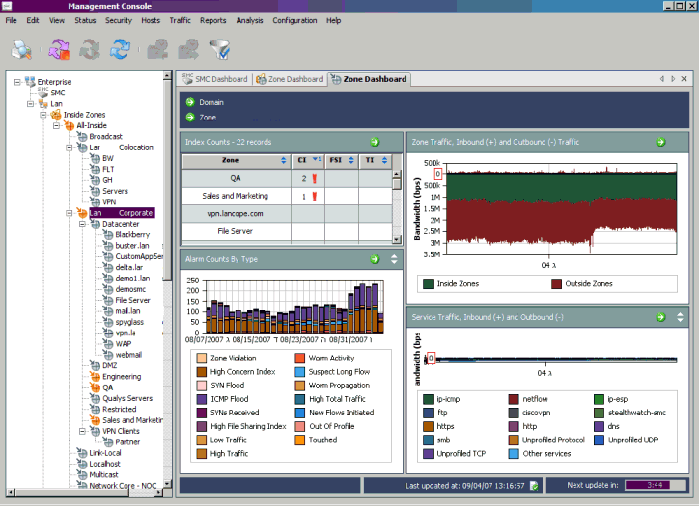Collapse the Enterprise tree node
The height and width of the screenshot is (506, 699).
[x=17, y=82]
